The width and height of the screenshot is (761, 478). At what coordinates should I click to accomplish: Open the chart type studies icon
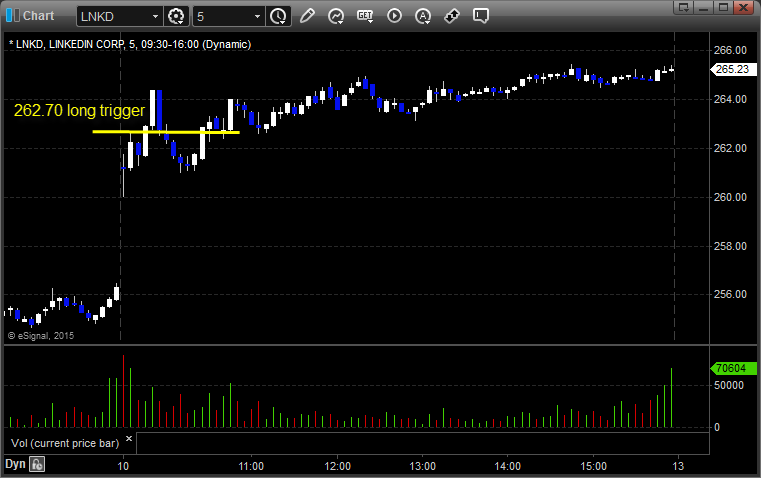(336, 16)
